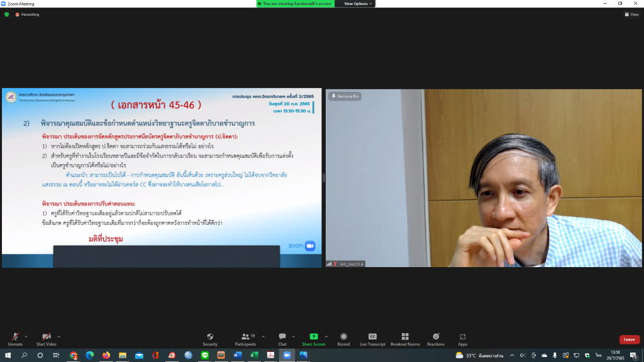The height and width of the screenshot is (362, 644).
Task: Expand video options arrow beside Start Video
Action: coord(59,337)
